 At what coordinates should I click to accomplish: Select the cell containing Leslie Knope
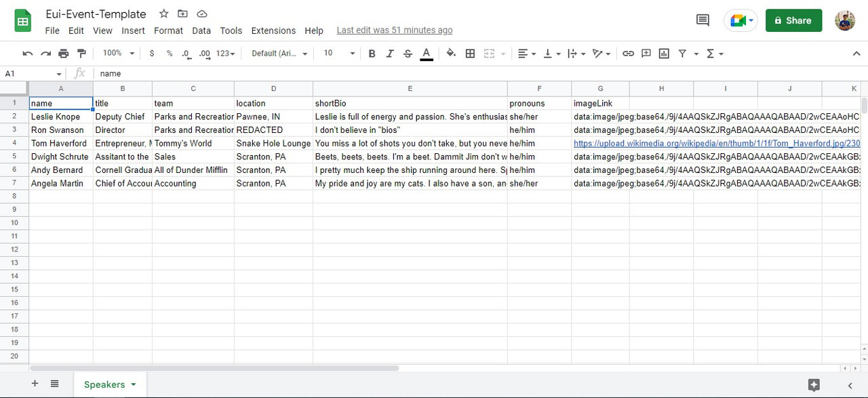[x=61, y=117]
